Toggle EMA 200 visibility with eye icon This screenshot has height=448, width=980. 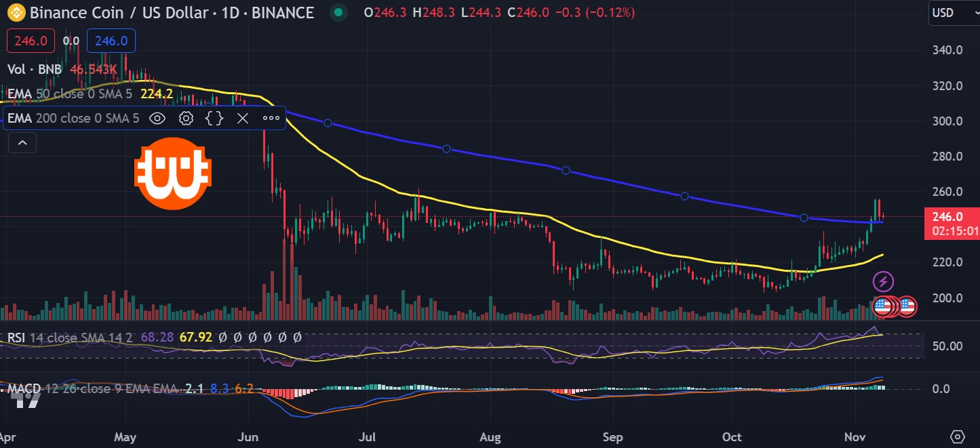click(x=157, y=119)
